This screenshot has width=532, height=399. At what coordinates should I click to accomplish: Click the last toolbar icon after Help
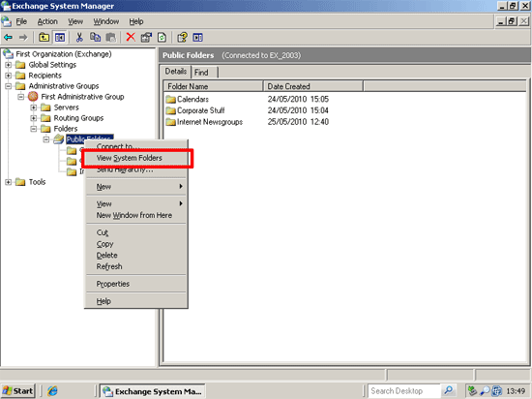coord(197,38)
